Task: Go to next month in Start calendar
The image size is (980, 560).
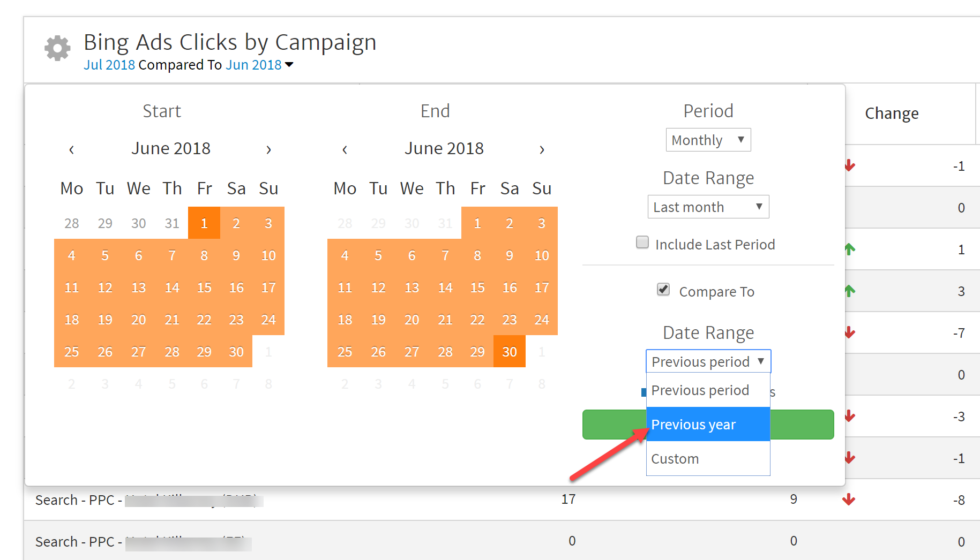Action: (x=268, y=149)
